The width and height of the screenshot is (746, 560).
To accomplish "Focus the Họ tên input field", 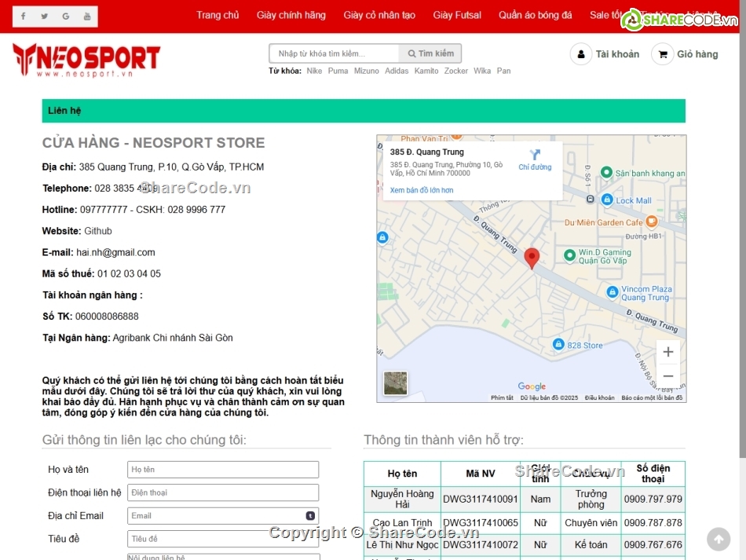I will point(223,470).
